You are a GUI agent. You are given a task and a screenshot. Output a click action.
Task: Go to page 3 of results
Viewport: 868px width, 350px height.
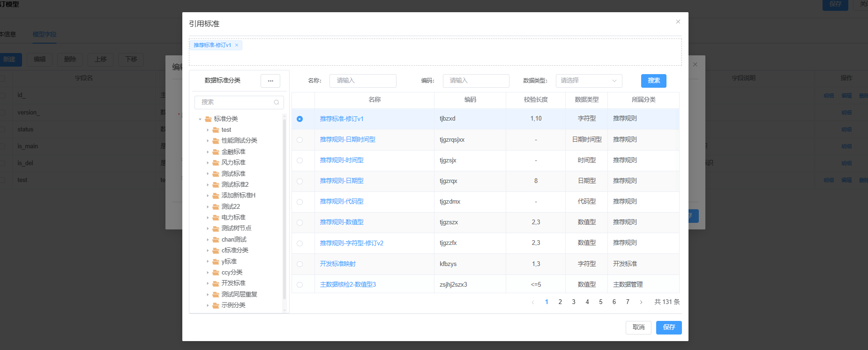[574, 302]
